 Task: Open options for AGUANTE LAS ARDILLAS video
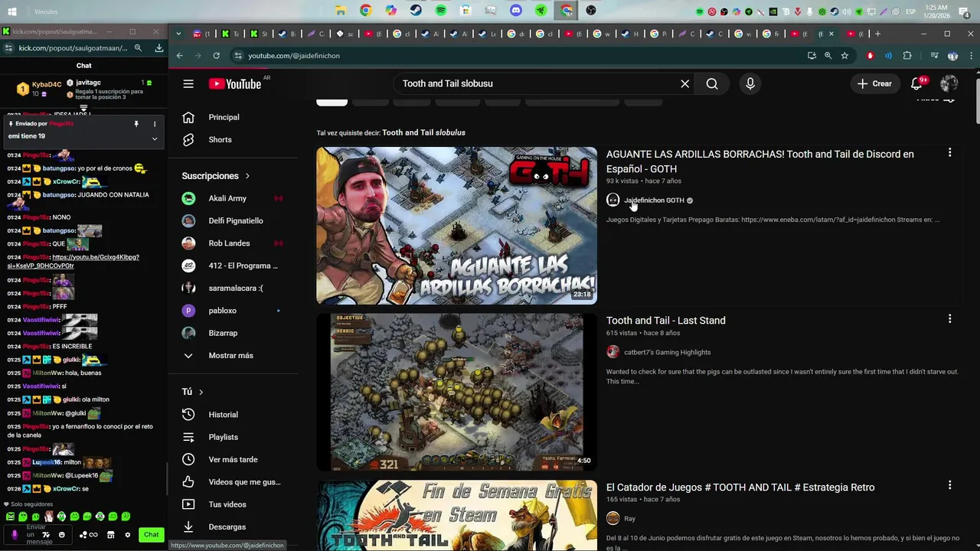tap(949, 153)
